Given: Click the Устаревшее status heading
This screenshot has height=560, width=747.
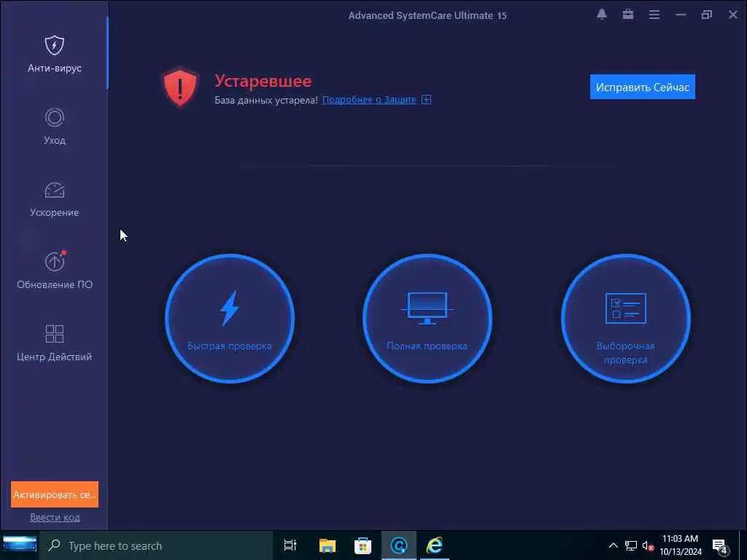Looking at the screenshot, I should point(263,80).
